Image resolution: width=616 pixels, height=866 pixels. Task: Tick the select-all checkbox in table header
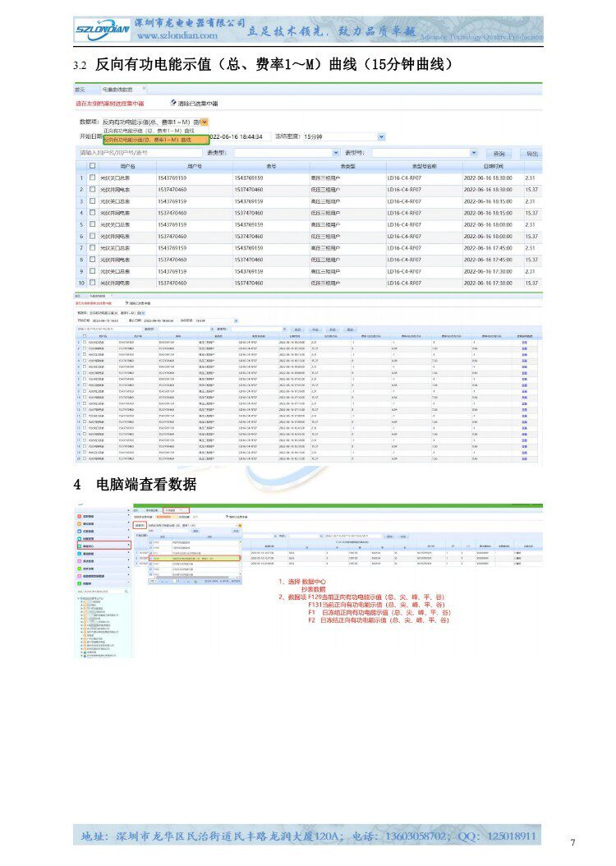click(92, 166)
